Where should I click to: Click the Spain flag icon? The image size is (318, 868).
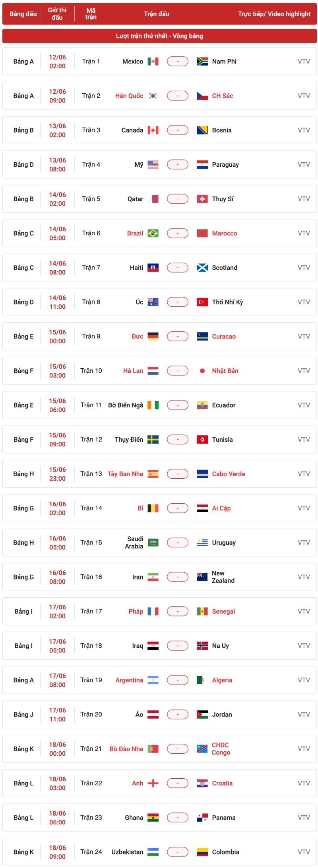click(x=153, y=474)
